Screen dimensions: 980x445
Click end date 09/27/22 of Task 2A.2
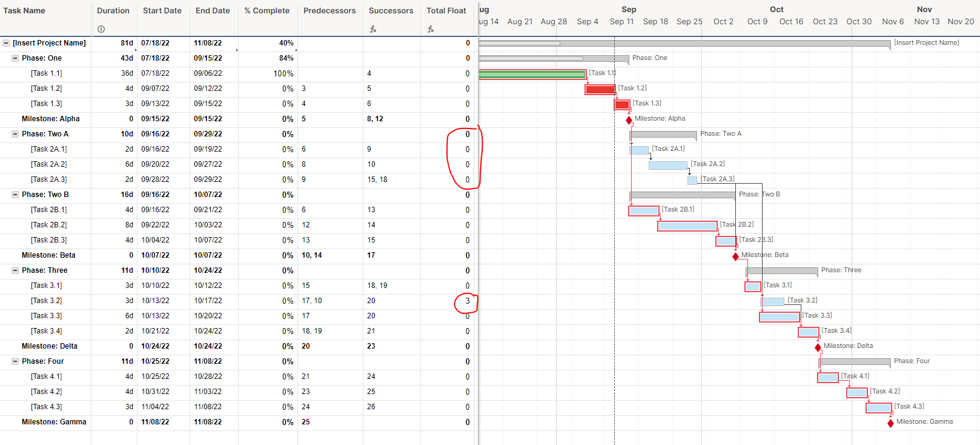coord(208,164)
